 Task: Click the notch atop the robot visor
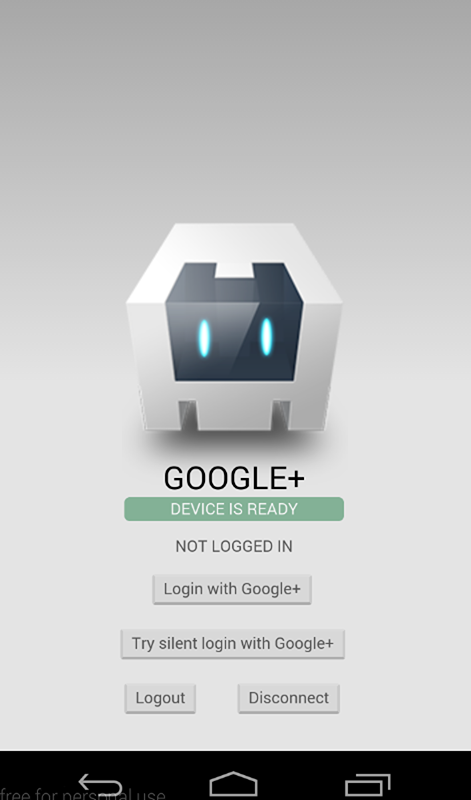point(234,270)
